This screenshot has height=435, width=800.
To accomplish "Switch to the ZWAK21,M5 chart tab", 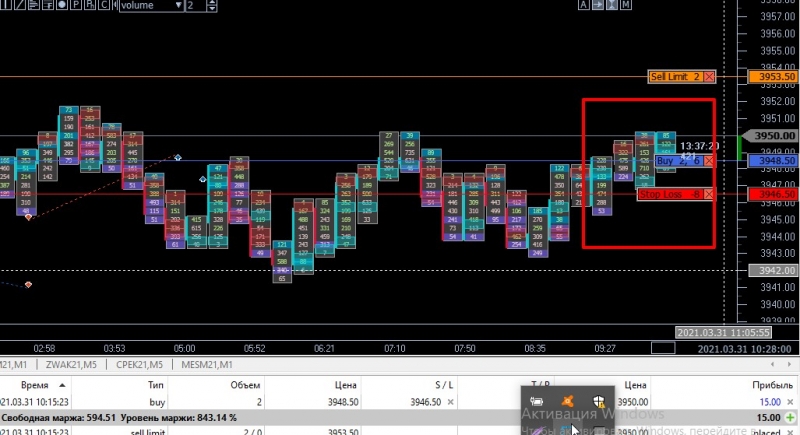I will pyautogui.click(x=71, y=365).
